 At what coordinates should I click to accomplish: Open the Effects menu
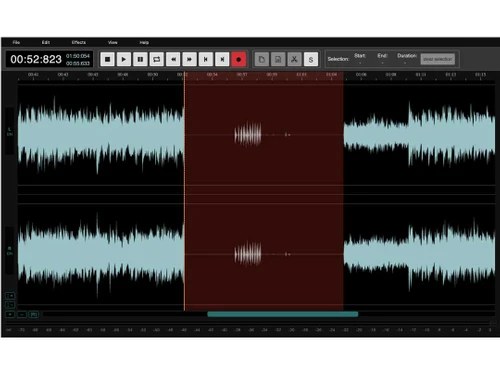pos(79,42)
